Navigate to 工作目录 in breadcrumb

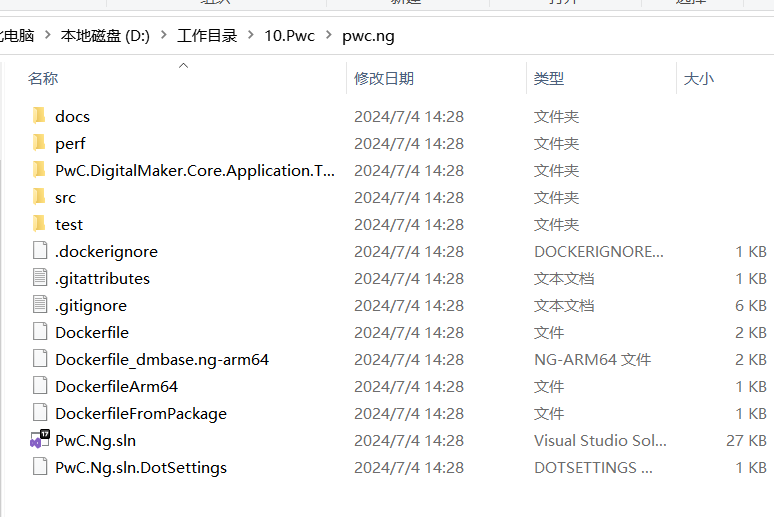(x=207, y=36)
